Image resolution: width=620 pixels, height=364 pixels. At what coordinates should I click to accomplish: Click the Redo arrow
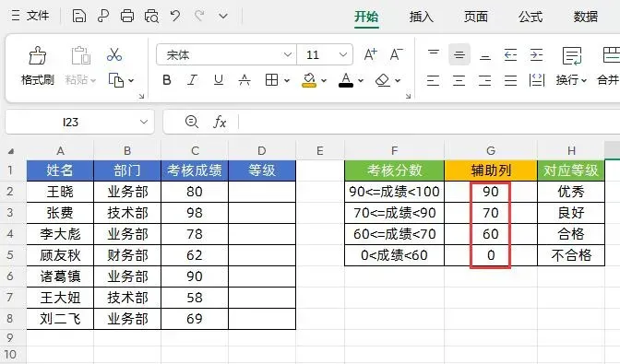[199, 16]
